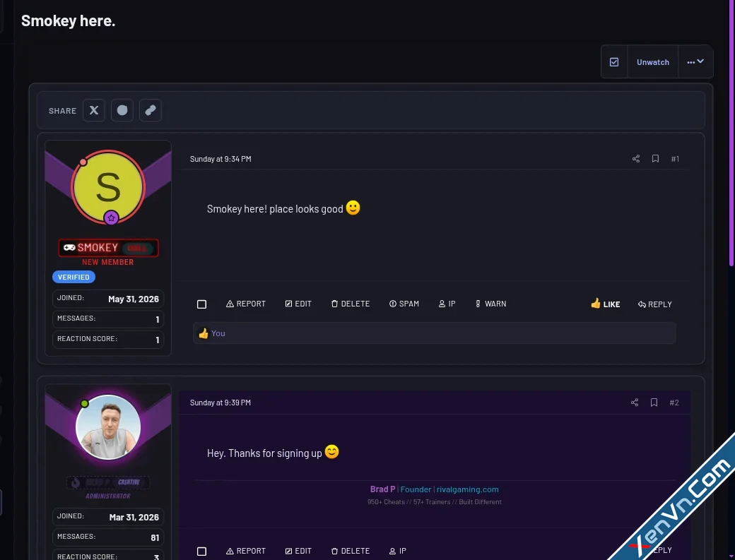Click Unwatch to stop watching thread
Viewport: 735px width, 560px height.
click(x=652, y=62)
